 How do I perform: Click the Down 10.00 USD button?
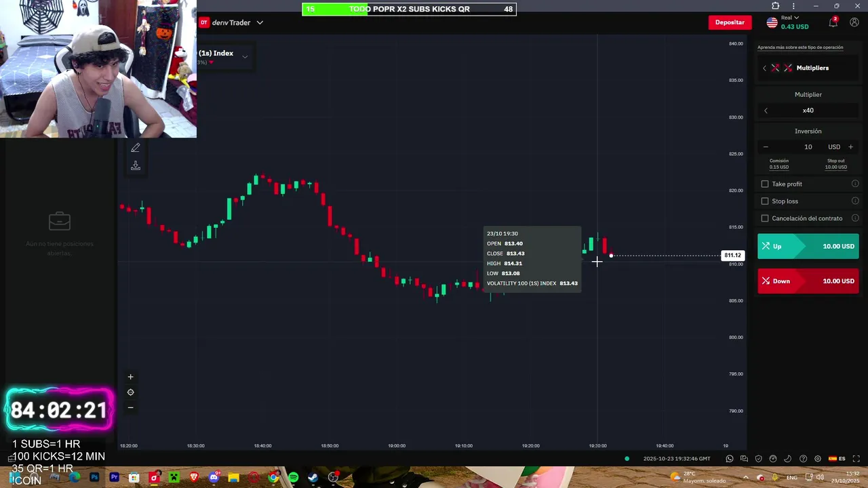click(808, 281)
